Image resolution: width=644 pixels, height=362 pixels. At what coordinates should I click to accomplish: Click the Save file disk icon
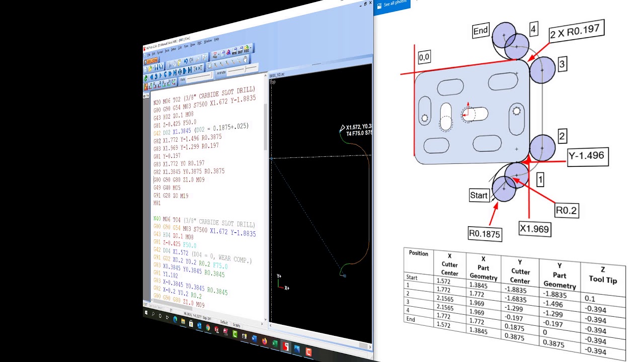coord(156,67)
